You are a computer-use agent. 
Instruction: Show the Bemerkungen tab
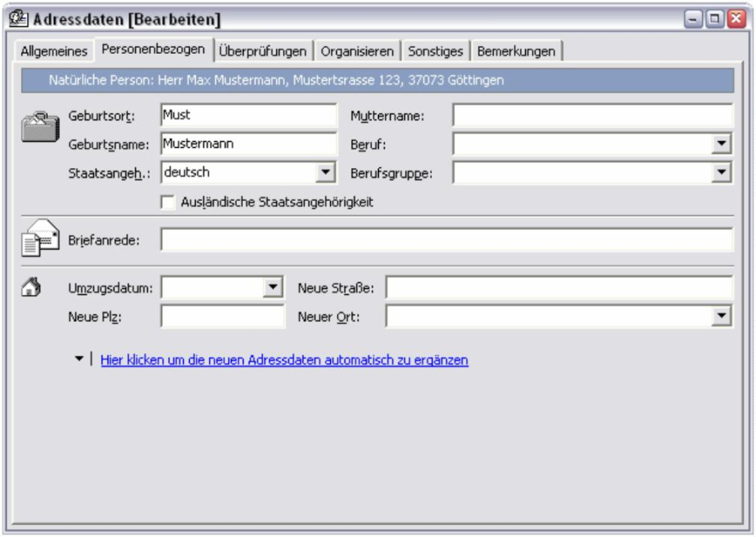[516, 51]
